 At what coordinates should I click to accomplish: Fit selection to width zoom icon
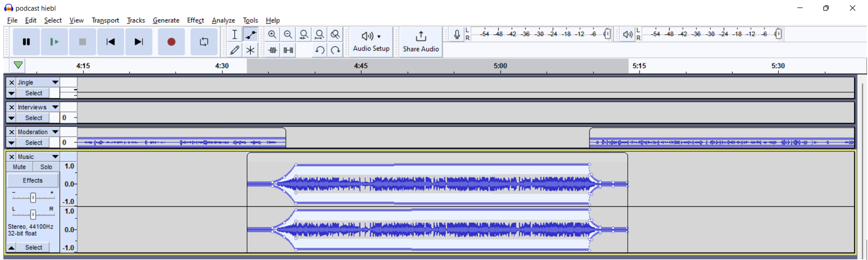[x=304, y=35]
